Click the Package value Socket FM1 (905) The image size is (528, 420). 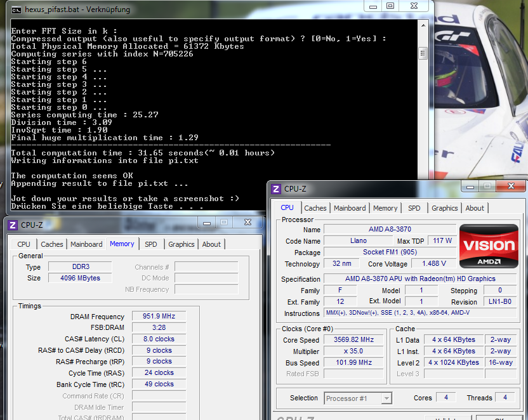[x=390, y=252]
